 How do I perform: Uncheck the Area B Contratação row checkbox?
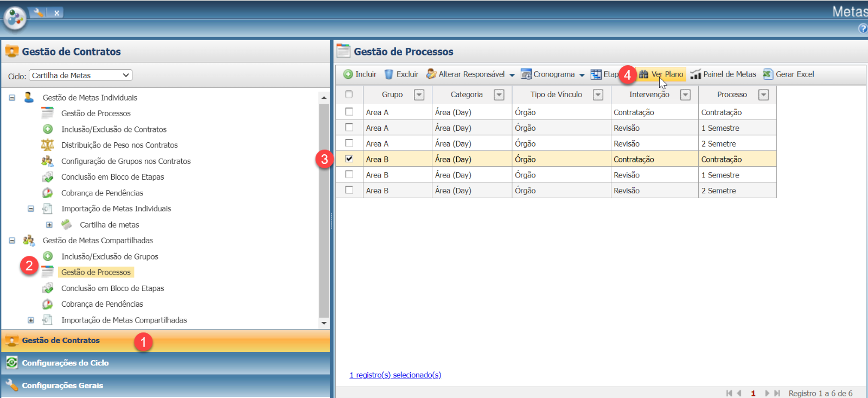click(349, 159)
